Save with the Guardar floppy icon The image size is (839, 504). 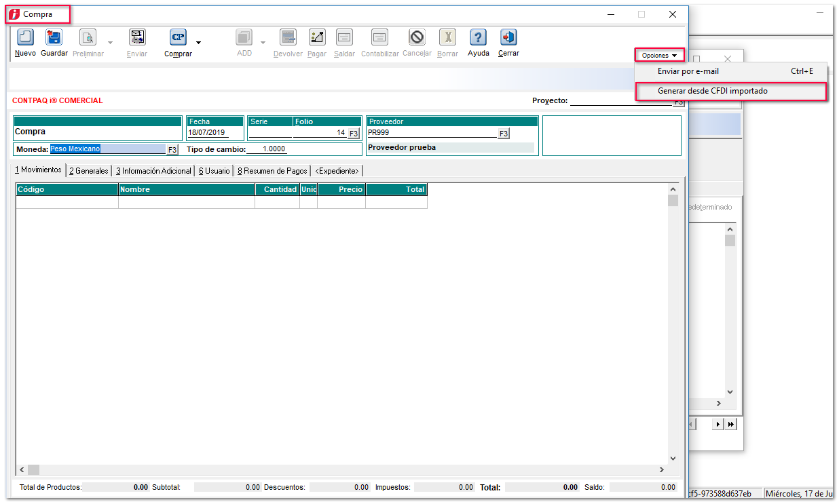(54, 37)
